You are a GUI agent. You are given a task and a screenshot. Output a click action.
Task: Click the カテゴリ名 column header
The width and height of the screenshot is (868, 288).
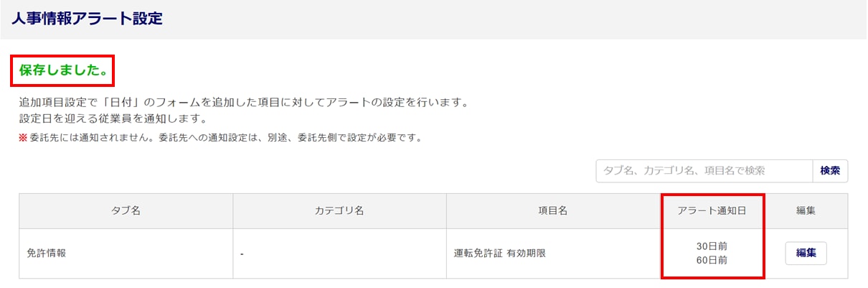click(339, 211)
